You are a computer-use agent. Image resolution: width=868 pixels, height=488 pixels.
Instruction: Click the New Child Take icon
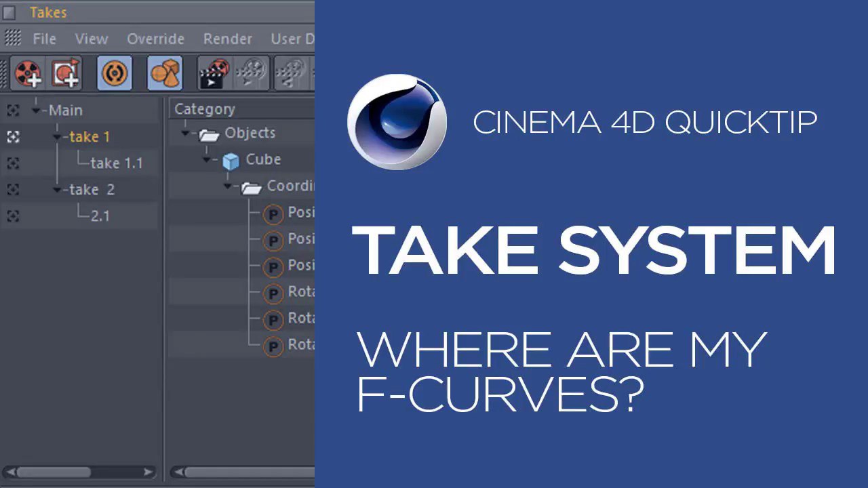pos(66,73)
